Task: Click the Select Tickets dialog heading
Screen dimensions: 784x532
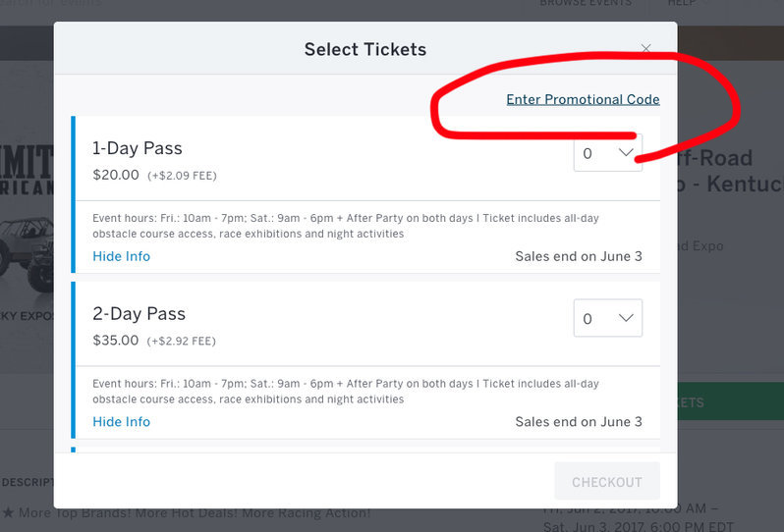Action: pos(365,49)
